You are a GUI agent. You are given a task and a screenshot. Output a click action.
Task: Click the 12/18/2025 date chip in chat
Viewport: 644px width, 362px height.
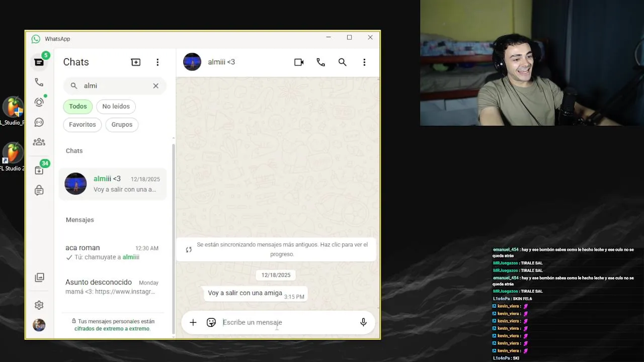point(276,275)
